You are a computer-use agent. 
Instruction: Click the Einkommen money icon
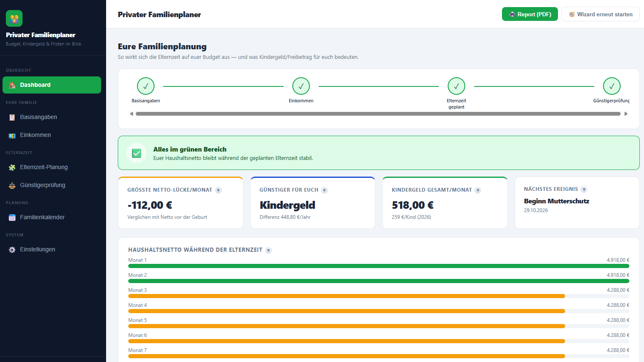(x=12, y=135)
